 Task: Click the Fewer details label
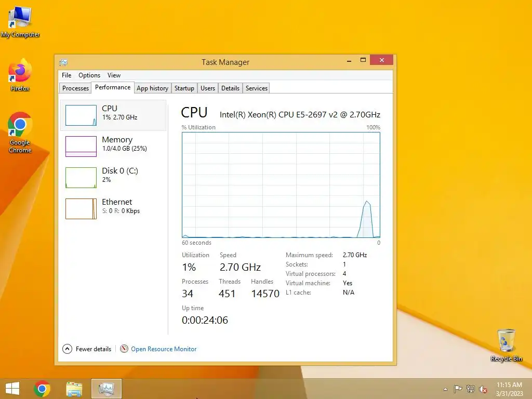[94, 349]
